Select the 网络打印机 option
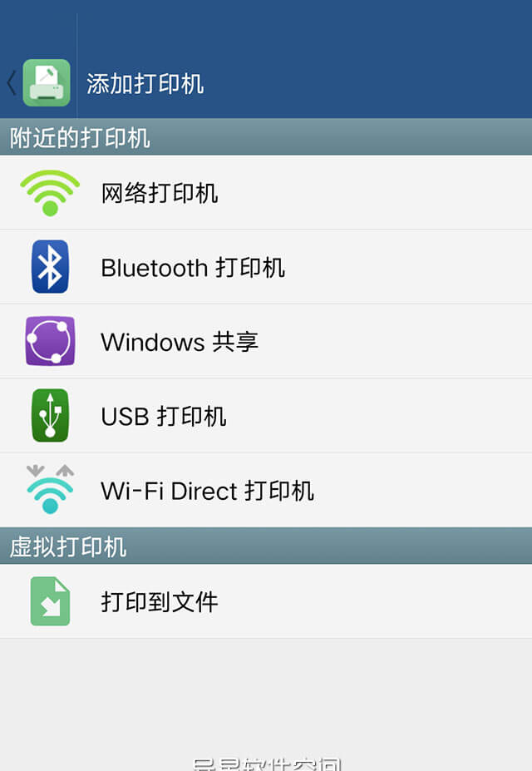532x771 pixels. [160, 193]
